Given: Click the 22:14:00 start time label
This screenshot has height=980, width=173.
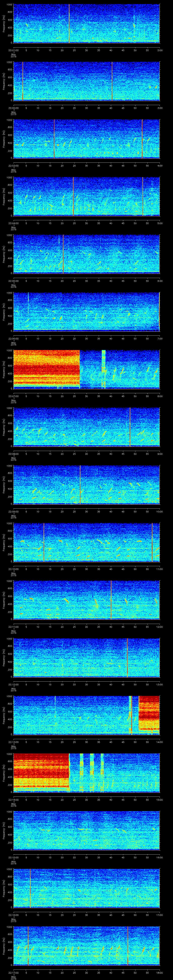Looking at the screenshot, I should click(x=13, y=800).
